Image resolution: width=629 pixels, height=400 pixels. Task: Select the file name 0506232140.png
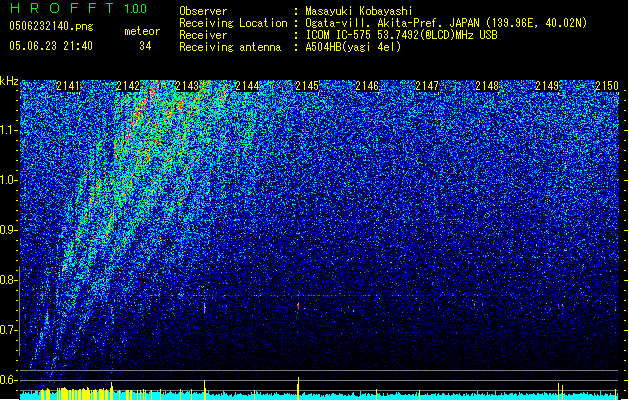[x=51, y=26]
